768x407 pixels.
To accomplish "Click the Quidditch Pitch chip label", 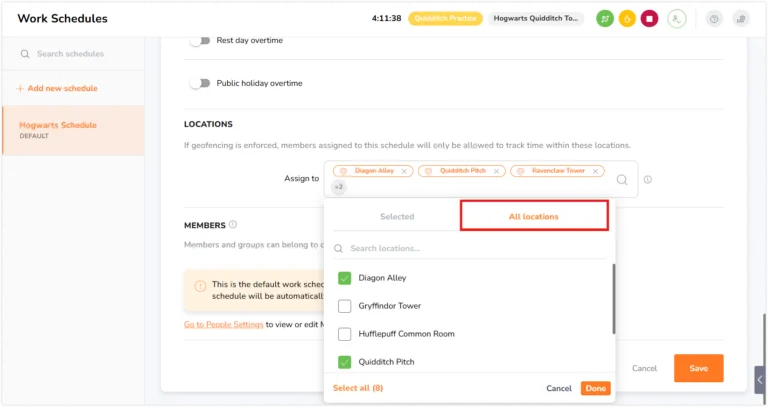I will click(x=462, y=171).
